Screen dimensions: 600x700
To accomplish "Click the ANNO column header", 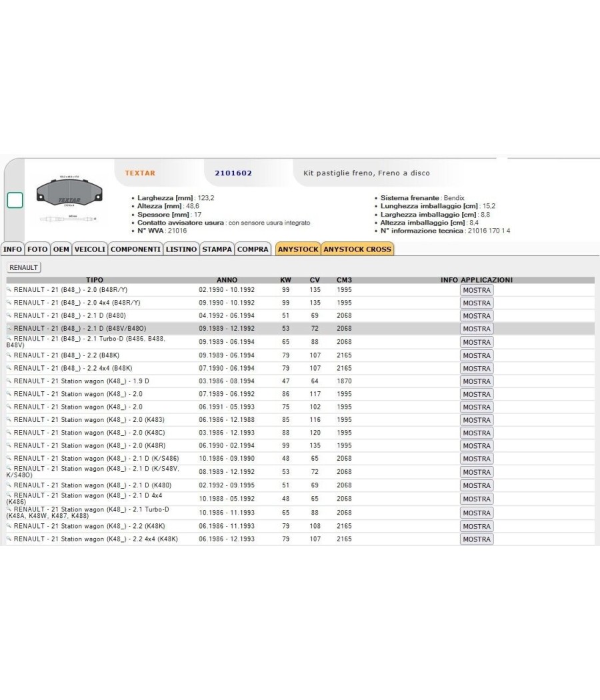I will tap(227, 280).
